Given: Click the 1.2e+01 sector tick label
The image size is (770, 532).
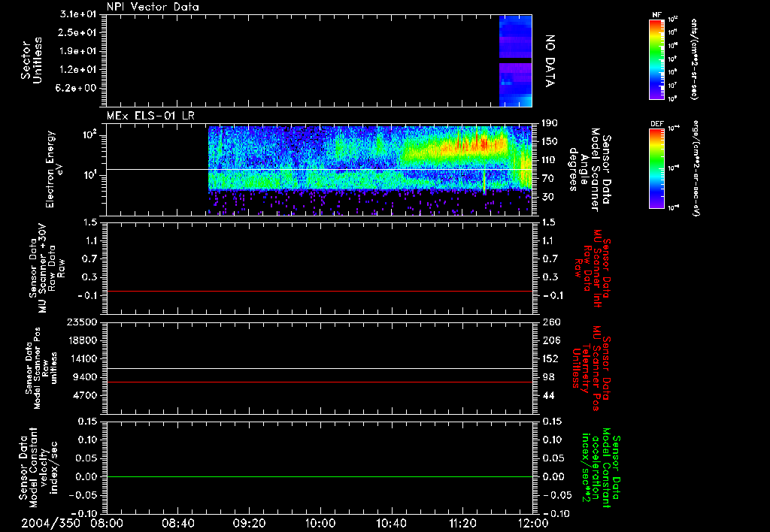Looking at the screenshot, I should point(78,70).
